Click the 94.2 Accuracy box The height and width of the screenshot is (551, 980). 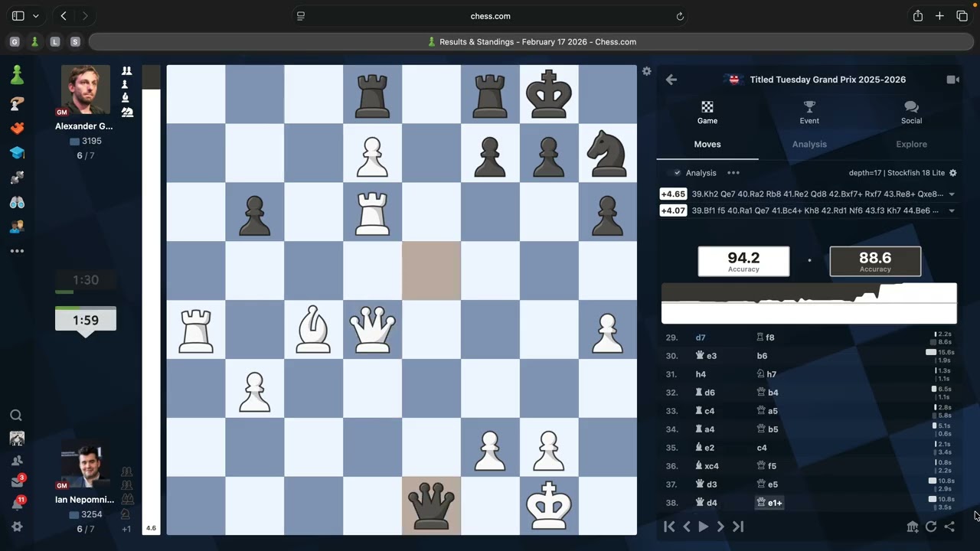click(x=743, y=261)
